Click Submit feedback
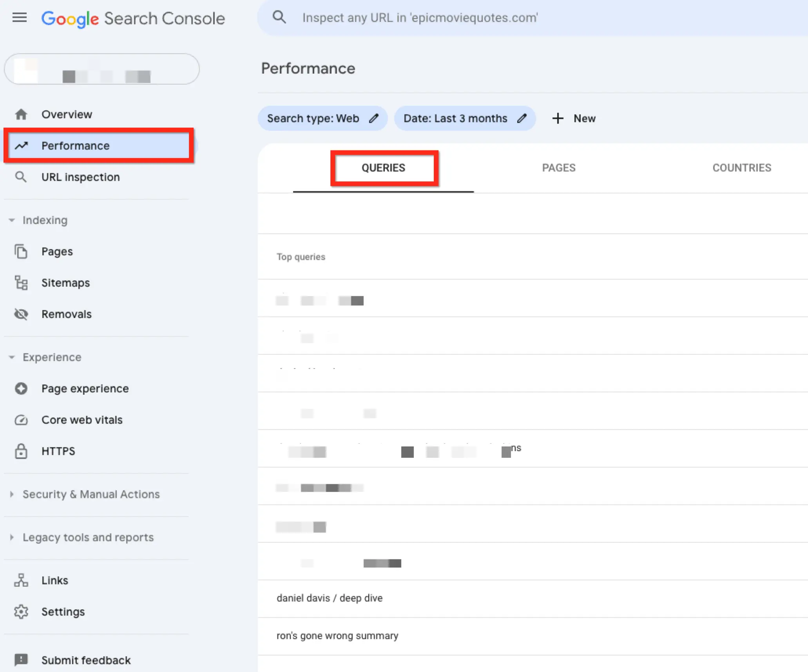The height and width of the screenshot is (672, 808). tap(86, 660)
